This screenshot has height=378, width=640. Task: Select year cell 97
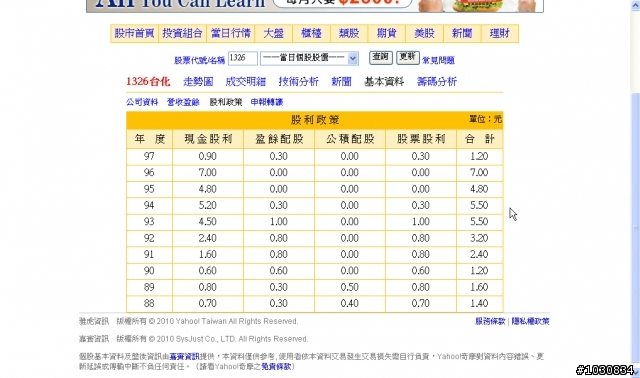click(149, 156)
